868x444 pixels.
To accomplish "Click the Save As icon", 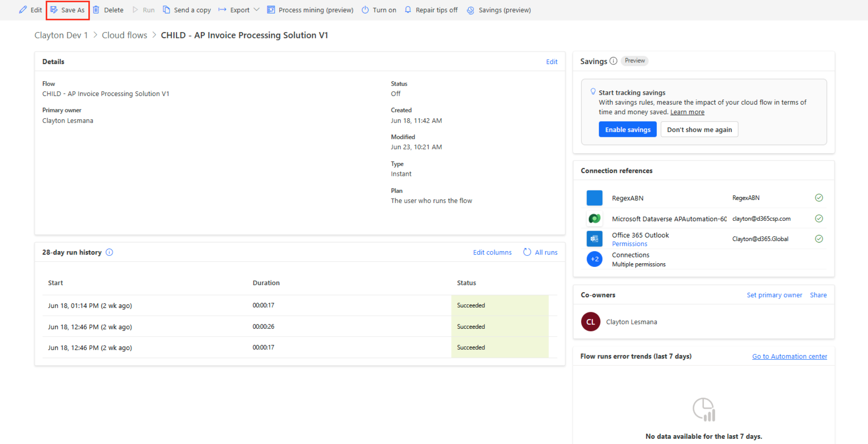I will 54,10.
